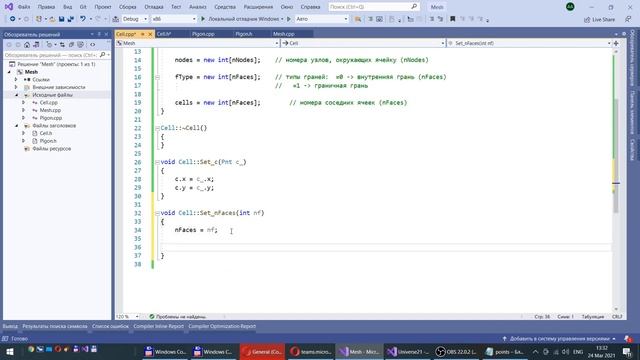Expand the Ссылки node
The height and width of the screenshot is (360, 640).
pyautogui.click(x=16, y=80)
